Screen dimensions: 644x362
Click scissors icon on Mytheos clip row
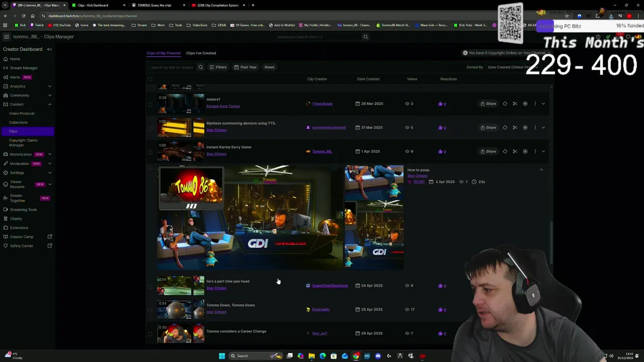515,128
